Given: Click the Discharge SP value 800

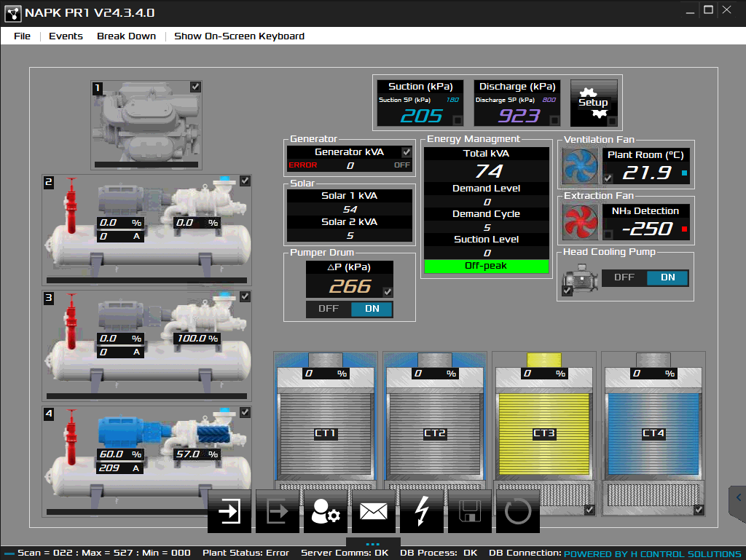Looking at the screenshot, I should [549, 100].
